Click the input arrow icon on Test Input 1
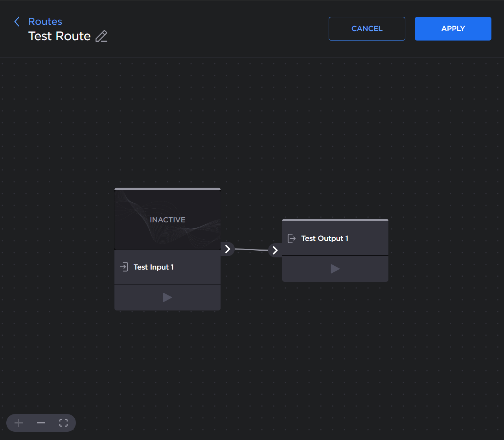 [x=124, y=266]
